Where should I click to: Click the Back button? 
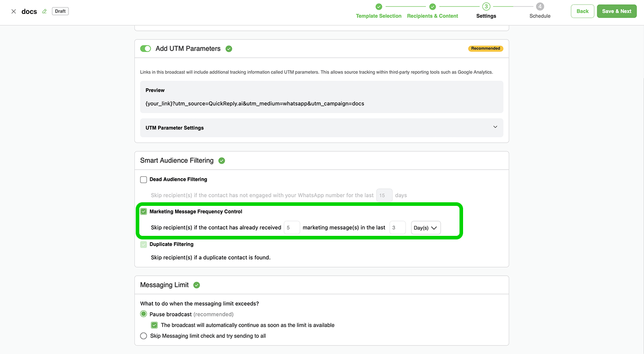[x=582, y=11]
